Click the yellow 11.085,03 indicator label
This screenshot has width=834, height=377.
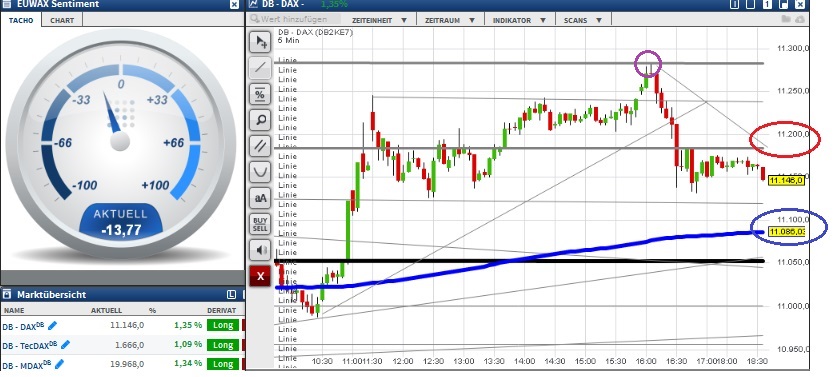click(x=787, y=232)
